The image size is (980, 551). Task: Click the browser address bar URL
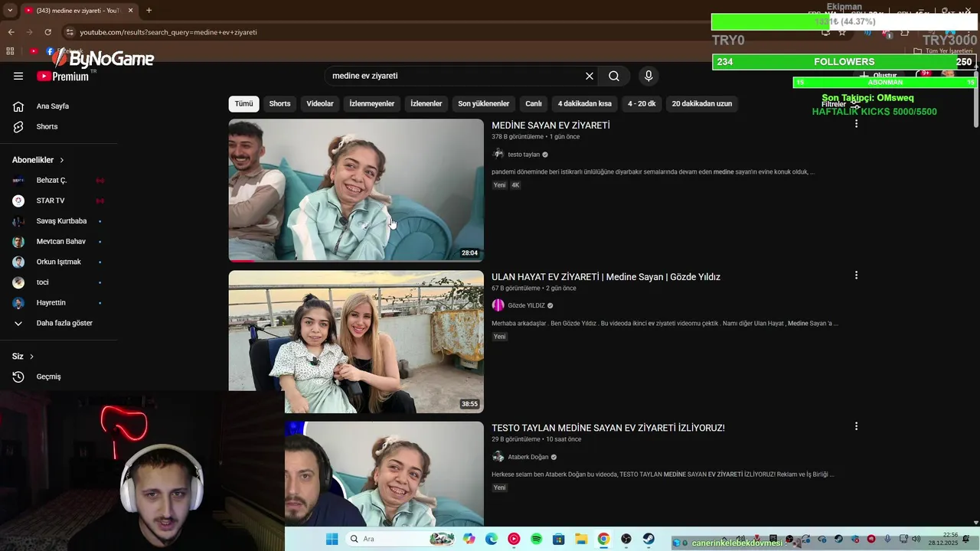[x=168, y=32]
